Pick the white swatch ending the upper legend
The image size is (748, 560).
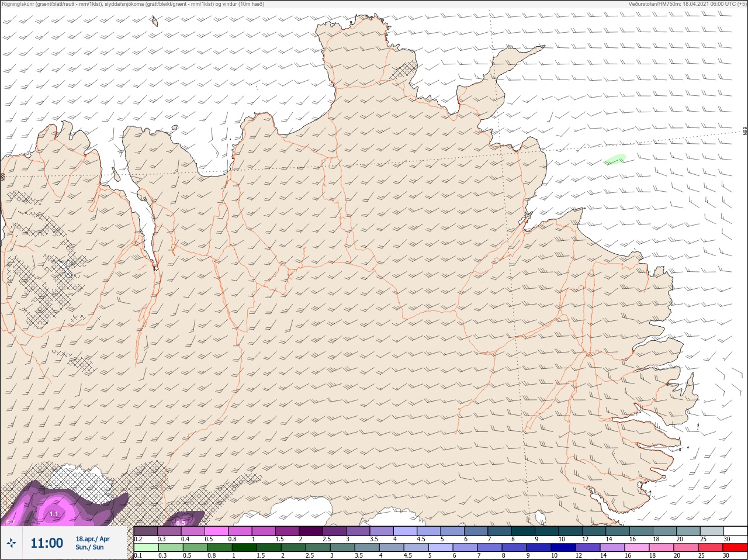point(735,531)
